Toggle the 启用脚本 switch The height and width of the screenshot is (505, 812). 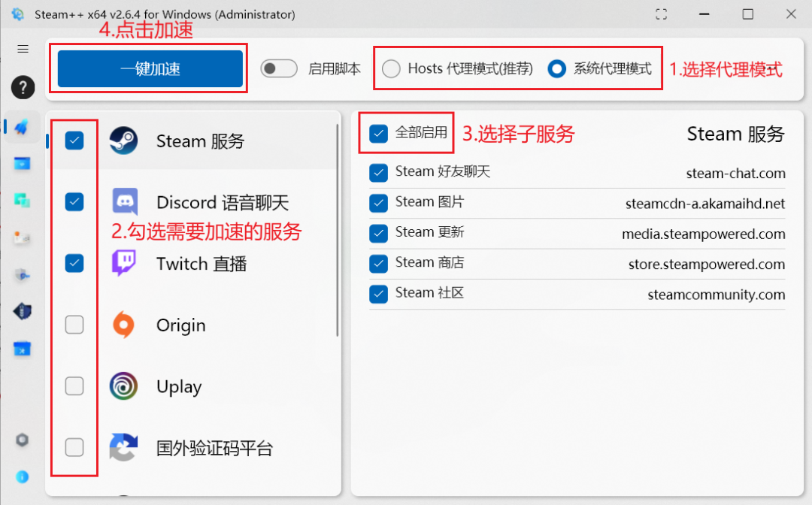[x=279, y=68]
